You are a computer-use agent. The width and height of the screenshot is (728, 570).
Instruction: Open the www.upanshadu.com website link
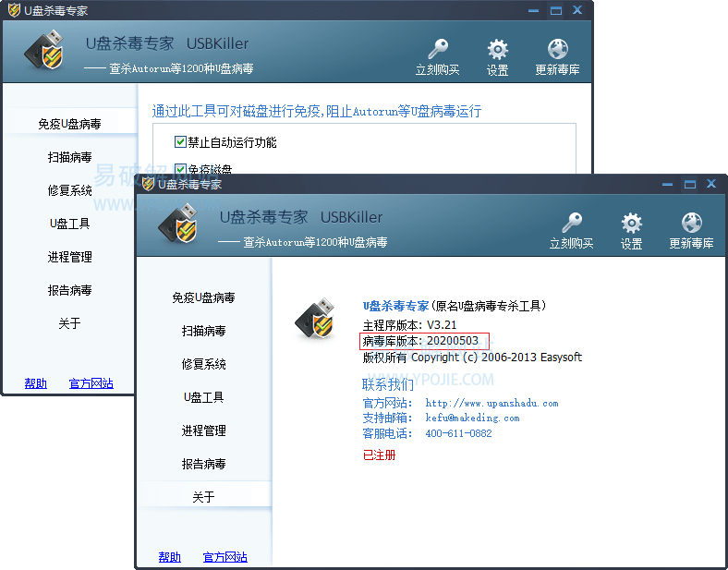pos(491,403)
